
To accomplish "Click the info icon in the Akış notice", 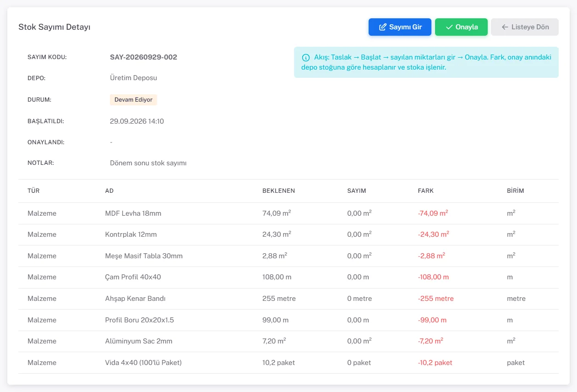I will click(x=306, y=58).
